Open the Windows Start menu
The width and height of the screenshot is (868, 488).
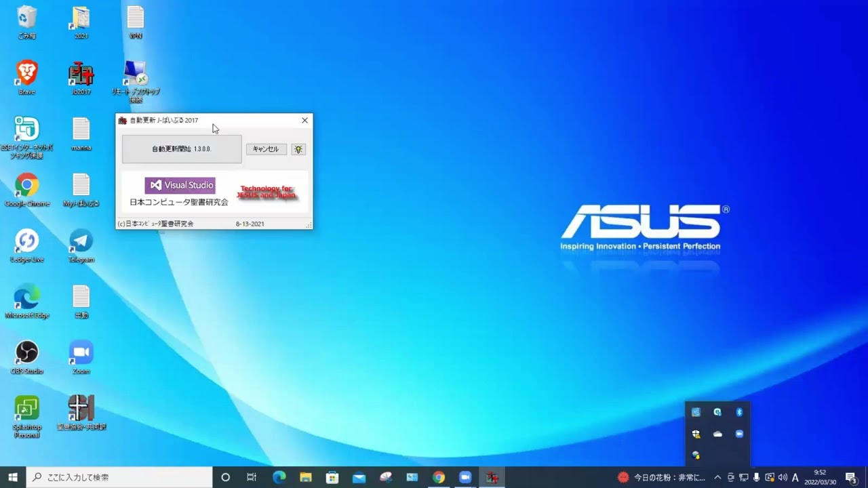(x=13, y=477)
